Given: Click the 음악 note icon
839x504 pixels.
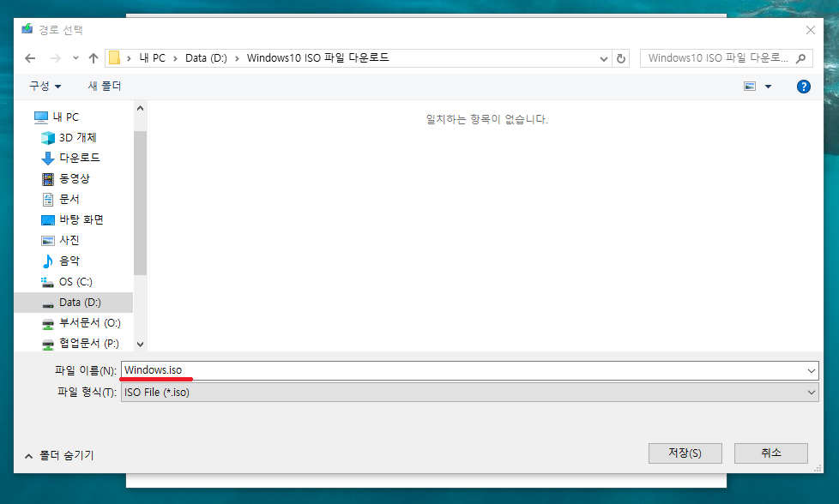Looking at the screenshot, I should [48, 261].
